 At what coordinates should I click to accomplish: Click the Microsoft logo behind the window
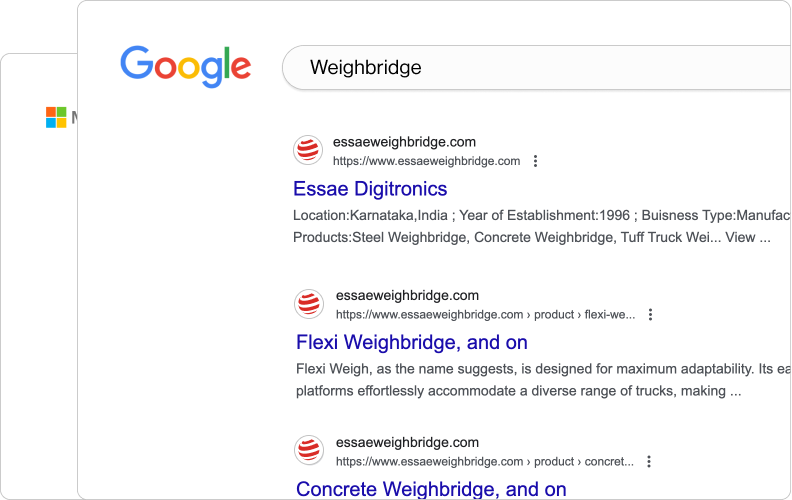point(56,117)
